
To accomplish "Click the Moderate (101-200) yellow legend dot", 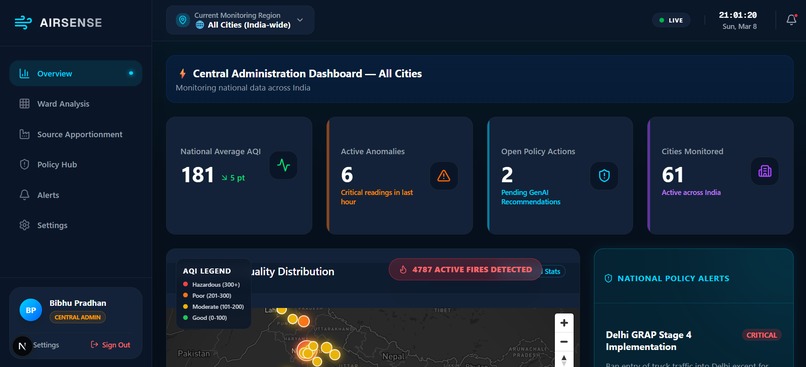I will (186, 307).
